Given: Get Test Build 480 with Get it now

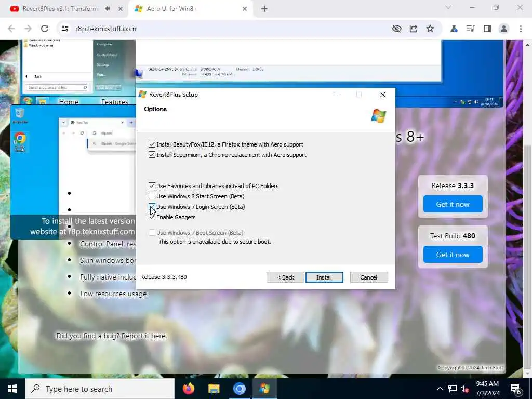Looking at the screenshot, I should pyautogui.click(x=453, y=255).
